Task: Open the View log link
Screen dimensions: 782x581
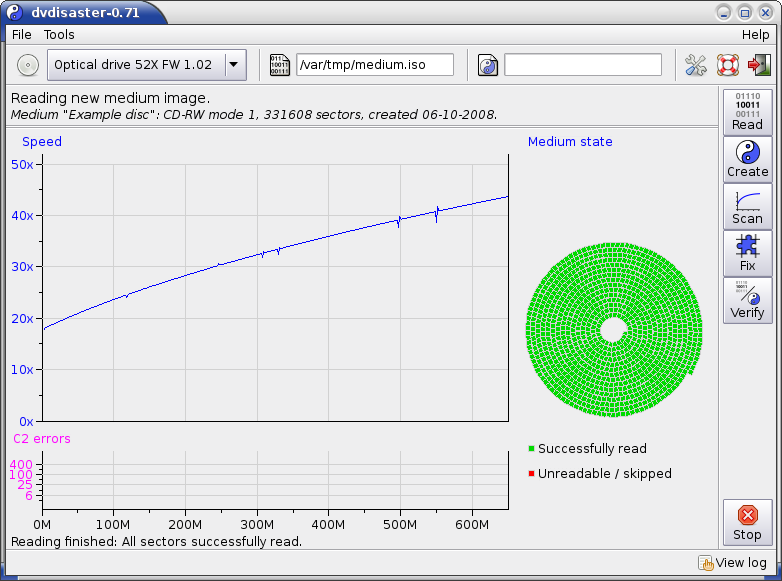Action: [733, 563]
